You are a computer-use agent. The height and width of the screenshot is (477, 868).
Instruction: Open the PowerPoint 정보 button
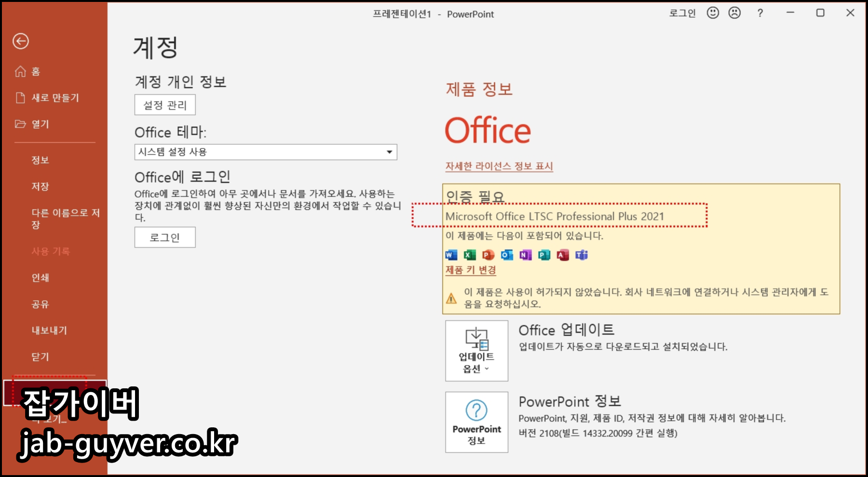(476, 422)
